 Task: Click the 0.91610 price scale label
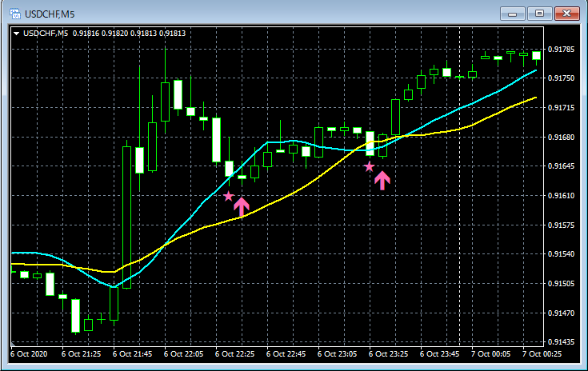click(x=561, y=196)
